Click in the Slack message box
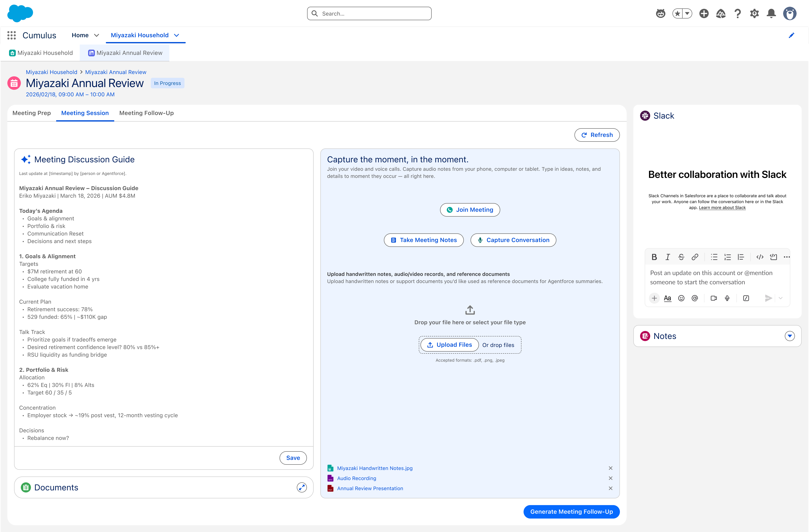This screenshot has height=532, width=809. pyautogui.click(x=717, y=278)
